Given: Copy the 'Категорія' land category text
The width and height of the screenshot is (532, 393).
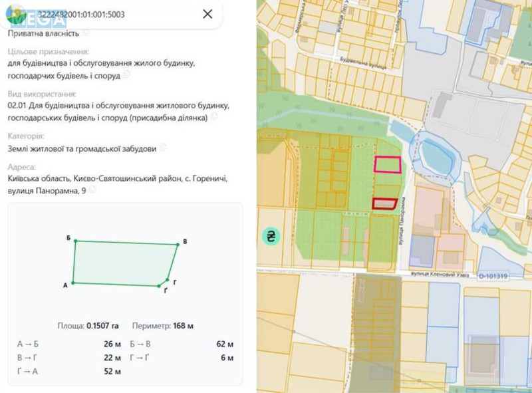Looking at the screenshot, I should coord(163,147).
